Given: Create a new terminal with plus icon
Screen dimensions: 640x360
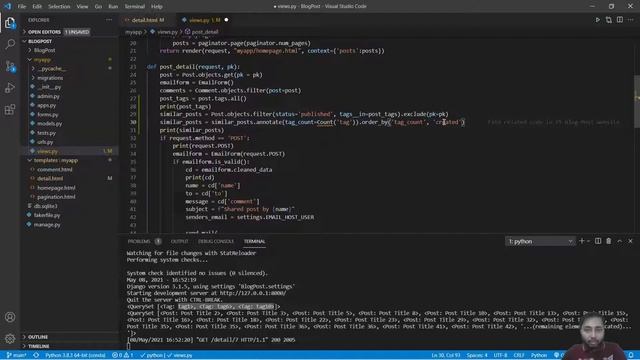Looking at the screenshot, I should tap(582, 241).
